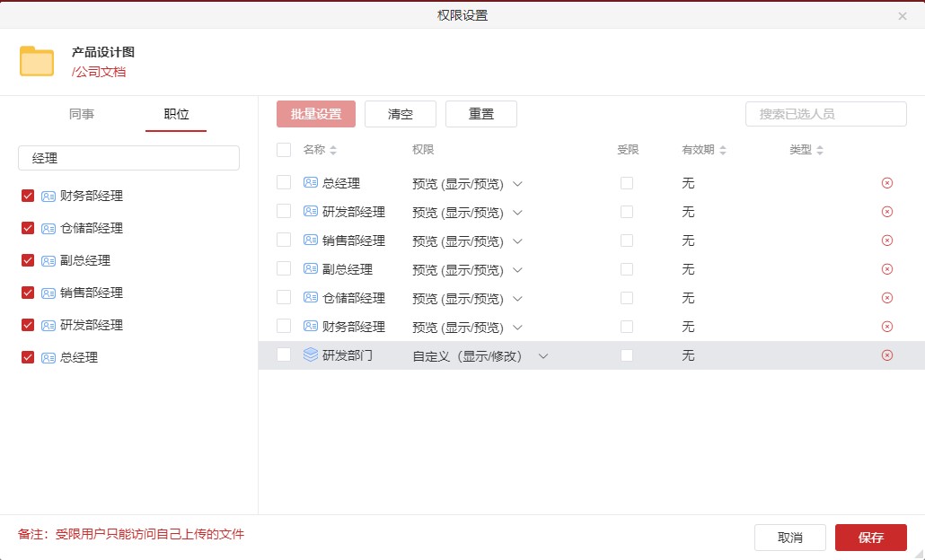Viewport: 925px width, 560px height.
Task: Uncheck 仓储部经理 in the left sidebar
Action: [28, 228]
